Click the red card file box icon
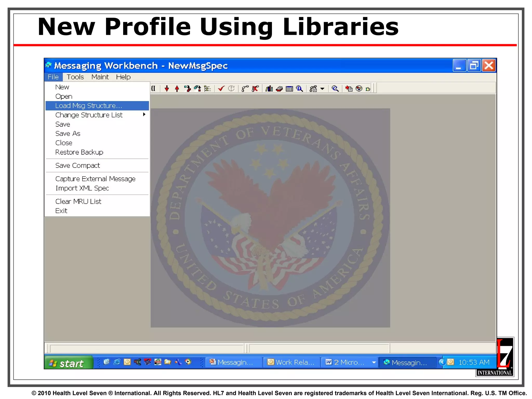532x399 pixels. pyautogui.click(x=279, y=89)
